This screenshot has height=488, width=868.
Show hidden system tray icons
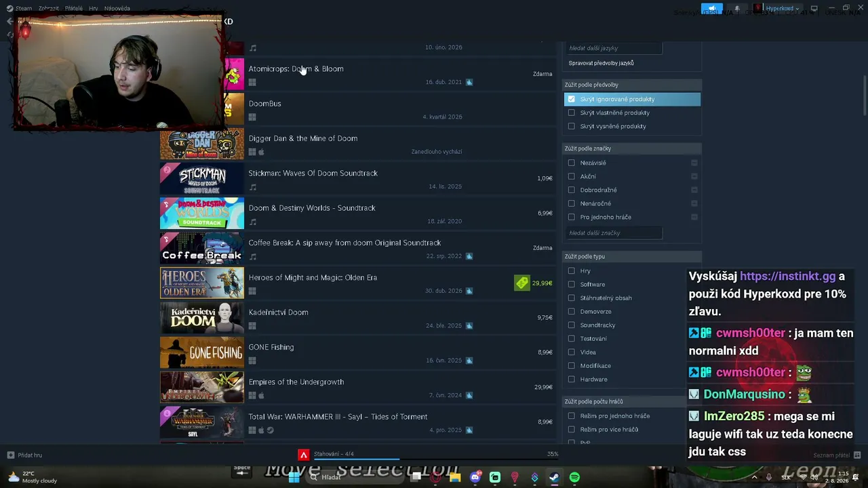coord(754,477)
